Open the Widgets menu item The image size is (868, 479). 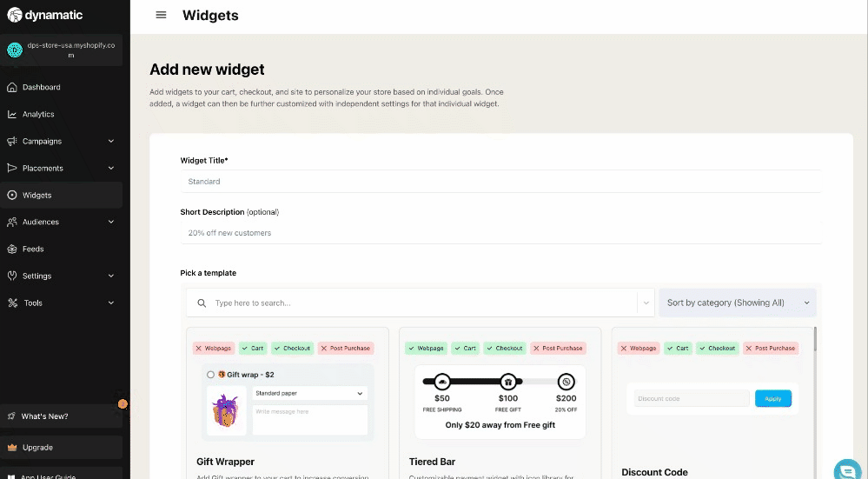point(37,195)
